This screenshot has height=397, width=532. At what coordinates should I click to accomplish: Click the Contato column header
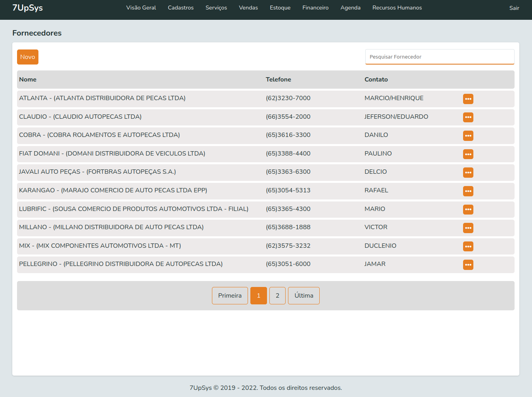coord(376,80)
